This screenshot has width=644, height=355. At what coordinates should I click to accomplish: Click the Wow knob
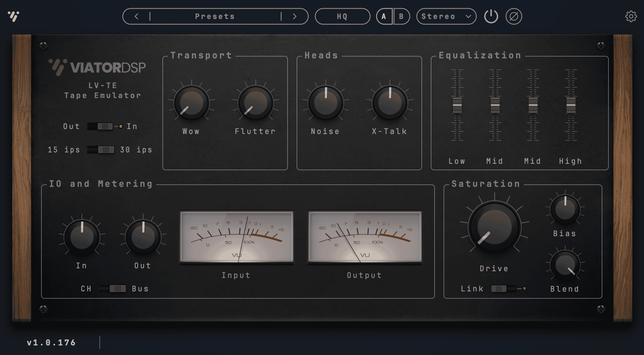pyautogui.click(x=192, y=103)
